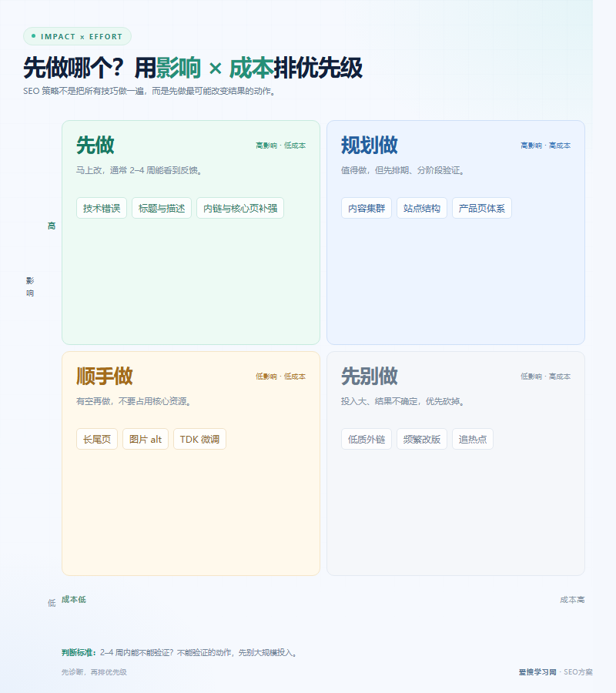The image size is (616, 693).
Task: Click the text 投入大、结果不确定，优先砍掉
Action: pyautogui.click(x=403, y=401)
